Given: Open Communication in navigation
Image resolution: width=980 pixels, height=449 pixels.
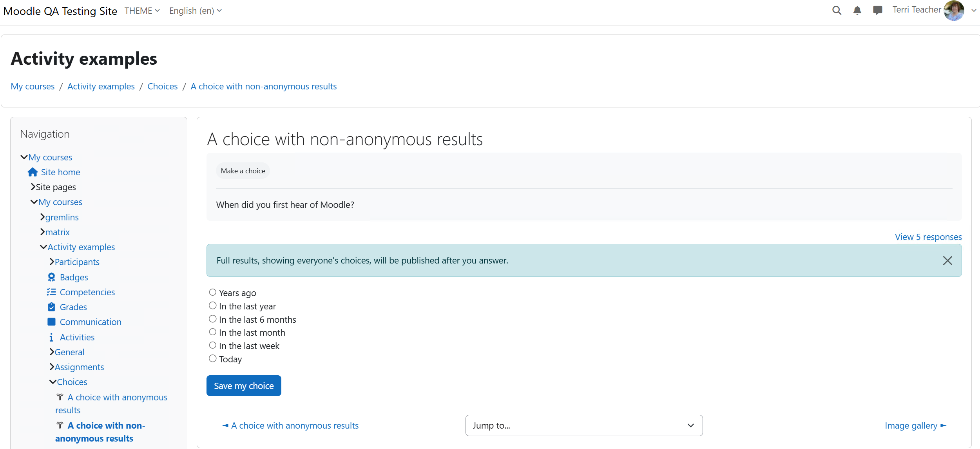Looking at the screenshot, I should pos(91,322).
